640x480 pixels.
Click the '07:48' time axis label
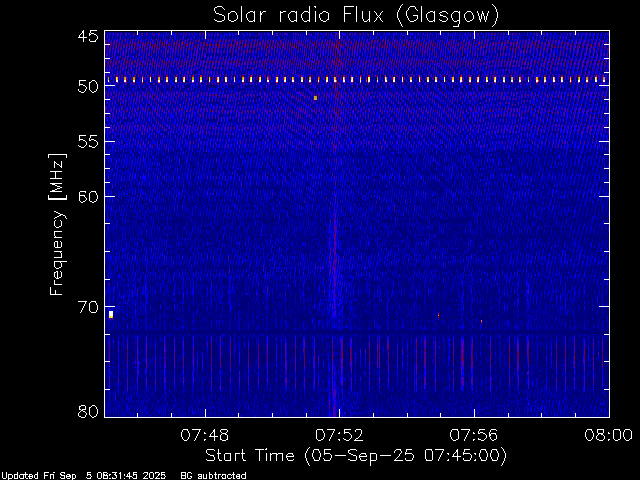pos(205,435)
